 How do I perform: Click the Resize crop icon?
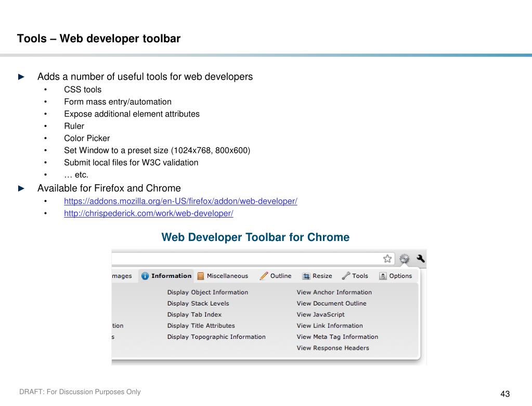(x=306, y=276)
